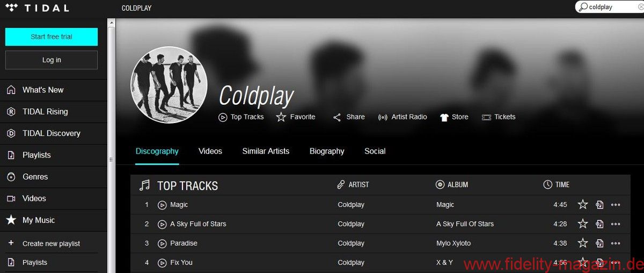This screenshot has width=644, height=273.
Task: Open more options for Magic track
Action: 616,205
